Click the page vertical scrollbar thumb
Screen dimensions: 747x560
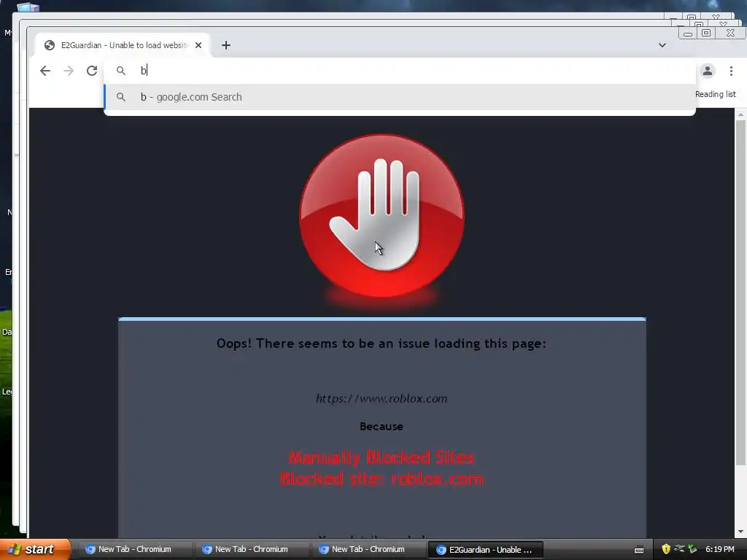click(x=740, y=293)
